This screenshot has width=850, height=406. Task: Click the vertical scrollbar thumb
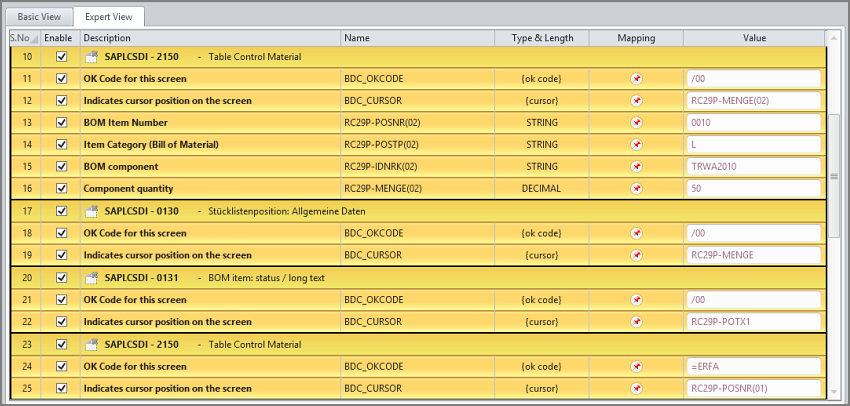point(834,175)
